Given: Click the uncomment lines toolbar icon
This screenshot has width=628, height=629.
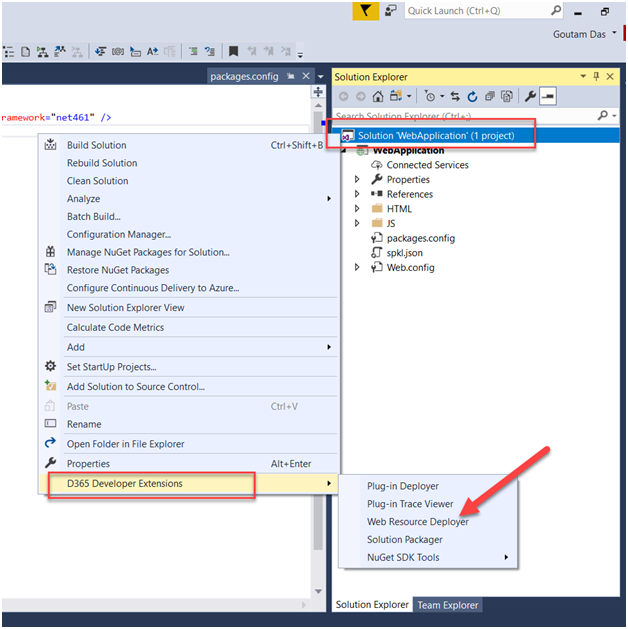Looking at the screenshot, I should pos(210,51).
